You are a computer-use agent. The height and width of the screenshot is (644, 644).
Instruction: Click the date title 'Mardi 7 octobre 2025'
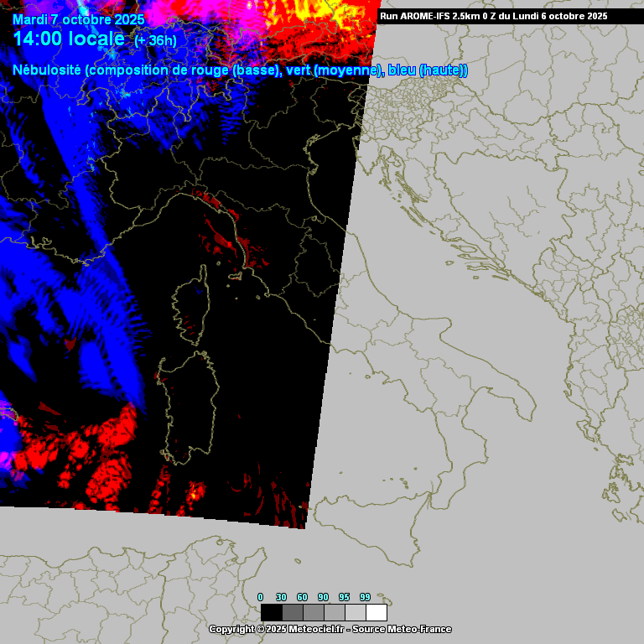click(x=79, y=19)
